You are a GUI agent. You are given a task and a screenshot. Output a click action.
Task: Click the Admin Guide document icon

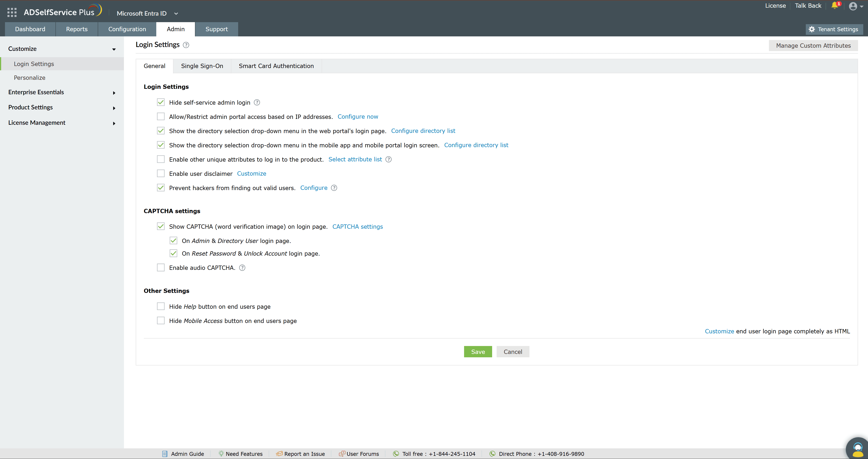[165, 454]
